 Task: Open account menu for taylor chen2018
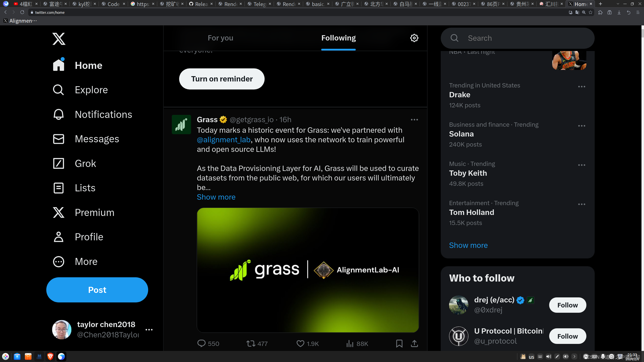(149, 330)
